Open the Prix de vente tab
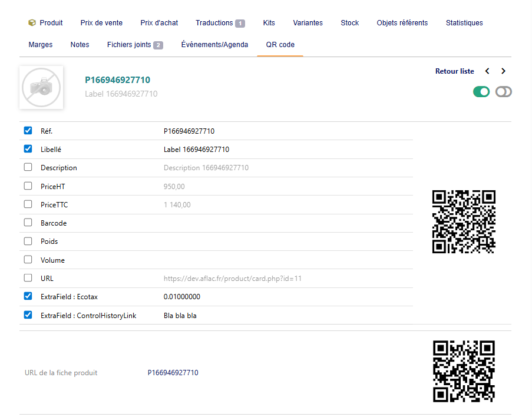 click(x=101, y=23)
